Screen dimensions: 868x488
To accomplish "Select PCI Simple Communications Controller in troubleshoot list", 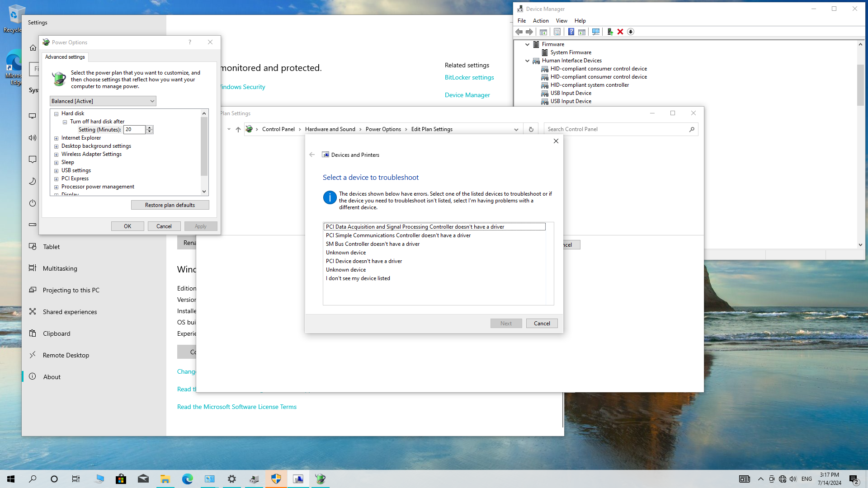I will (398, 235).
